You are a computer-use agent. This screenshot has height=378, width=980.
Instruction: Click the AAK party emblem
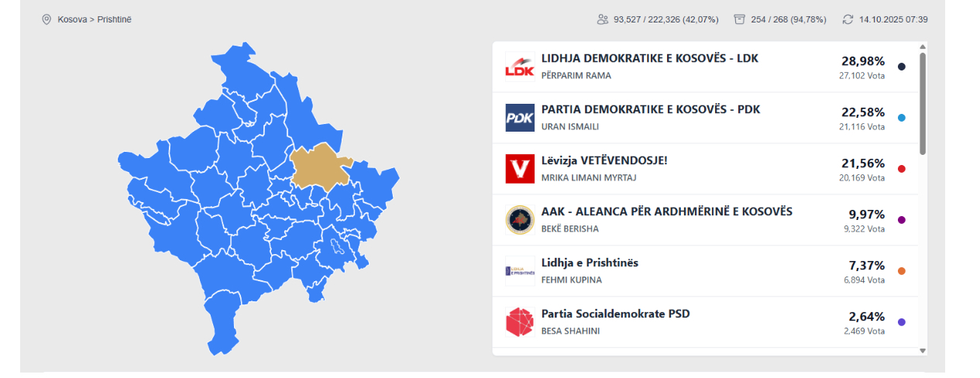[520, 220]
